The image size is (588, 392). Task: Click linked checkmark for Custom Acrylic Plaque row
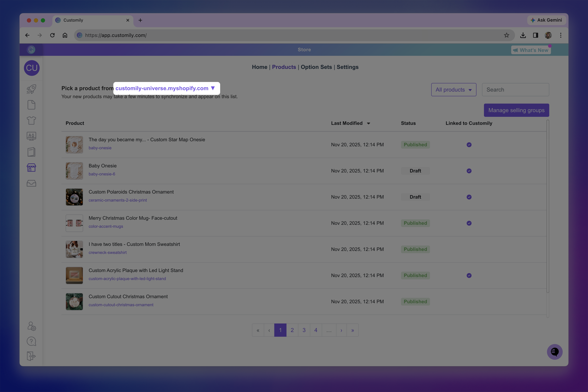tap(469, 276)
